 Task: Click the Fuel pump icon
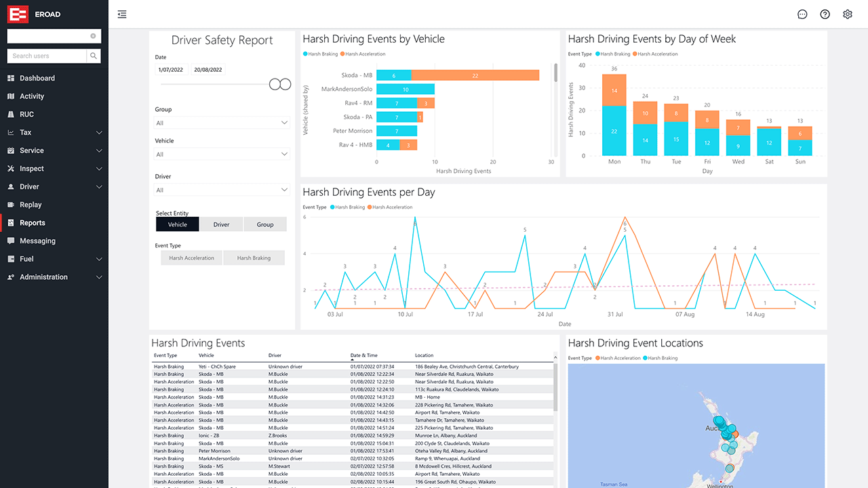11,259
